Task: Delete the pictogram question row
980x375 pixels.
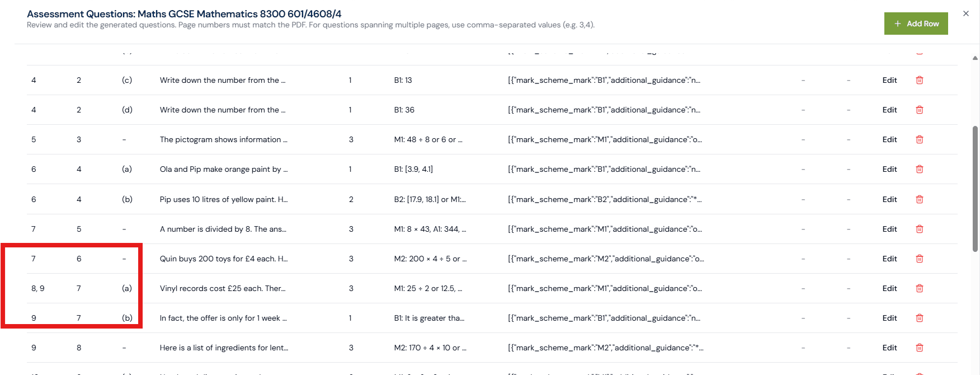Action: point(919,139)
